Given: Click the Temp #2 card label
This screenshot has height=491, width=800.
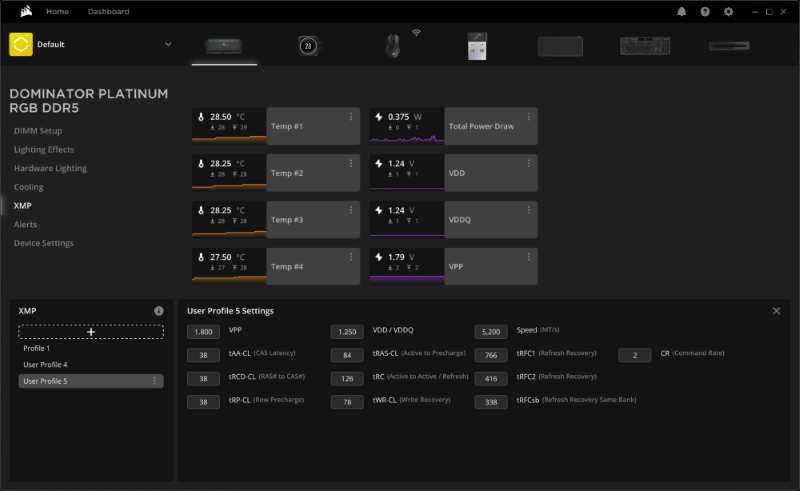Looking at the screenshot, I should click(x=287, y=173).
